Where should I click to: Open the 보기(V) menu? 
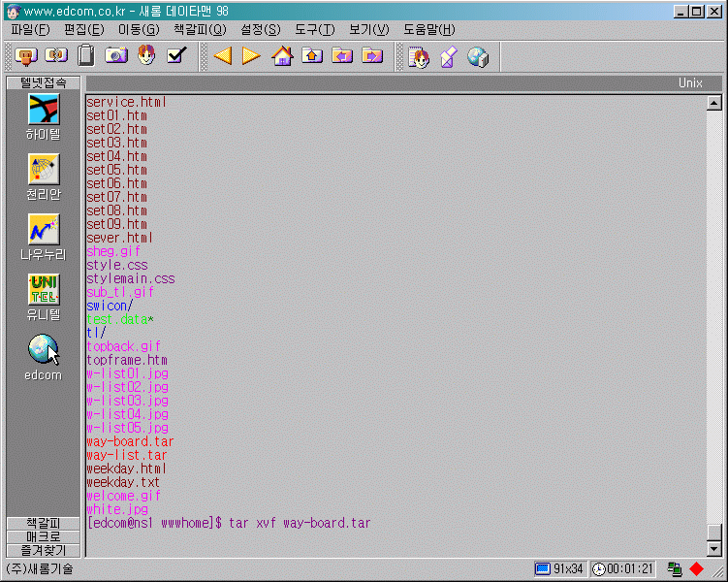click(369, 30)
